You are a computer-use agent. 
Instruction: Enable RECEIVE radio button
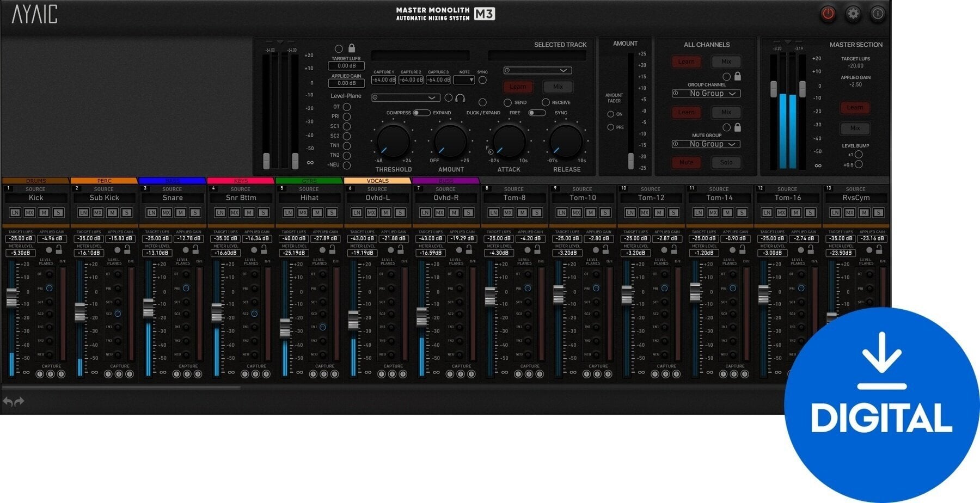[x=546, y=102]
